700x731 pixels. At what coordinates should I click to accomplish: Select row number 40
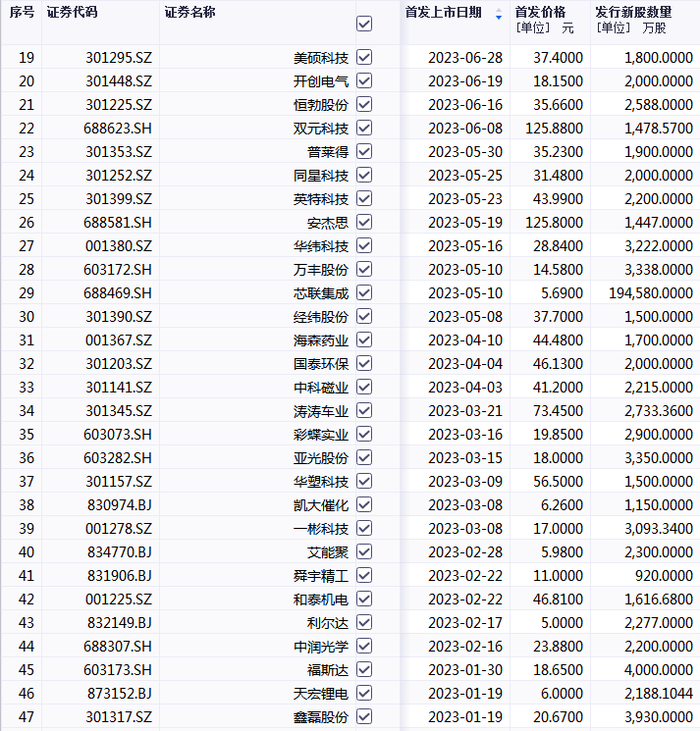click(27, 552)
